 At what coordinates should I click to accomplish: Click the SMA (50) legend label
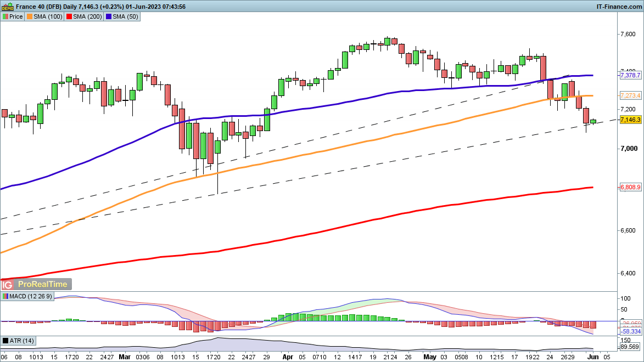click(x=125, y=16)
